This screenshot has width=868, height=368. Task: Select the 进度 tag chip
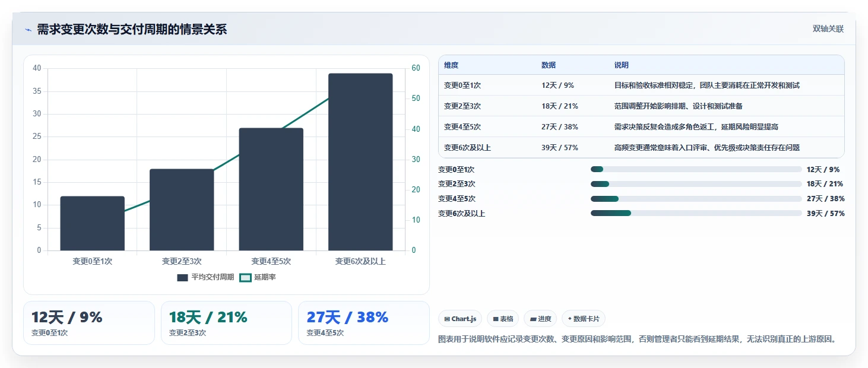click(540, 319)
